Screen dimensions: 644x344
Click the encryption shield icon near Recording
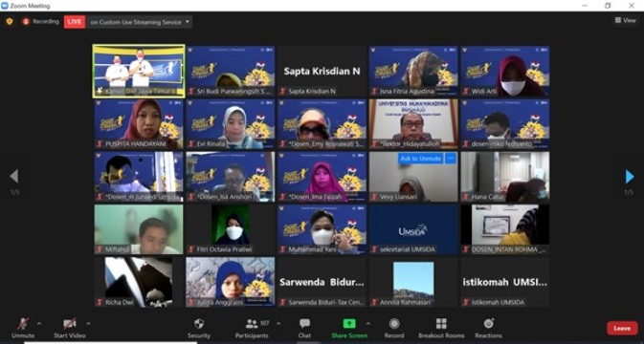[x=10, y=21]
